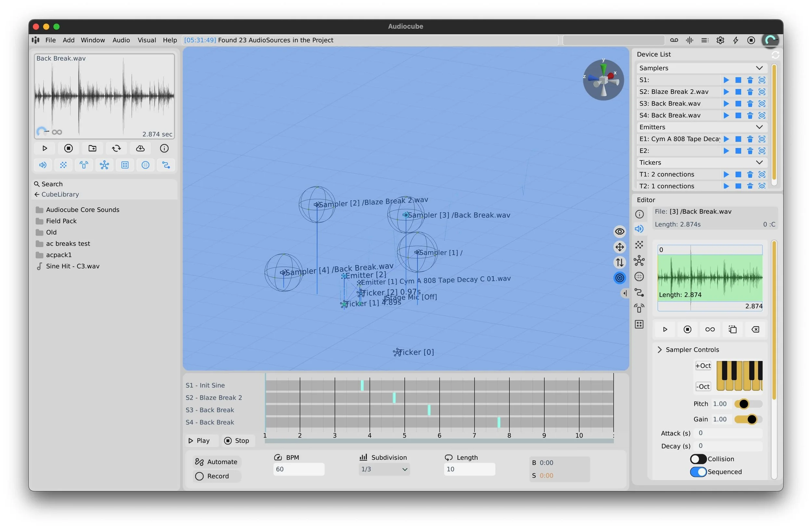Click the waveform visualizer icon in top bar
812x529 pixels.
[x=690, y=40]
